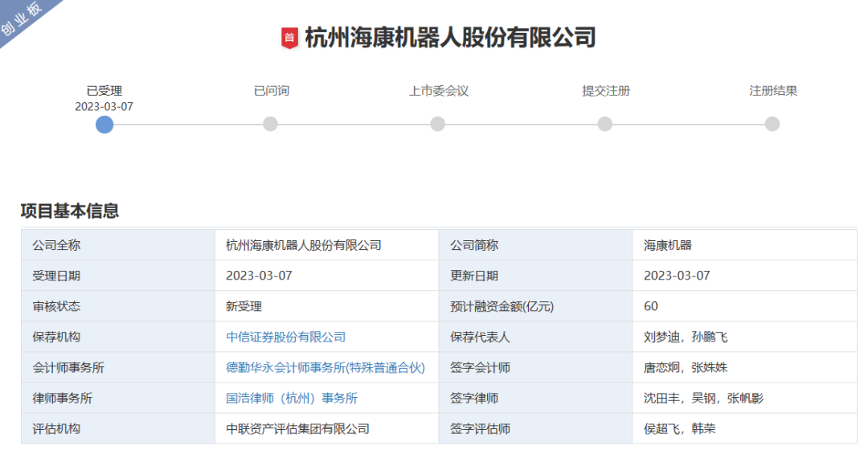Viewport: 868px width, 450px height.
Task: Click the 已受理 stage label
Action: click(104, 91)
